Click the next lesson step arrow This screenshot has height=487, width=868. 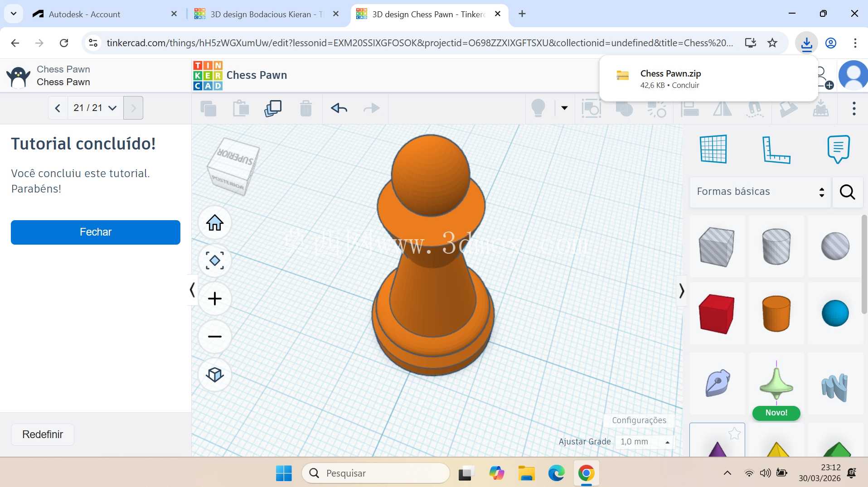133,108
